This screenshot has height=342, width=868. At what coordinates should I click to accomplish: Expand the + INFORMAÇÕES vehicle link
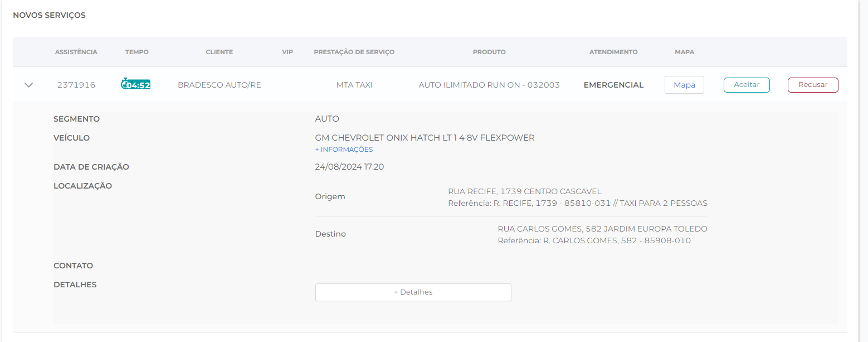point(344,150)
